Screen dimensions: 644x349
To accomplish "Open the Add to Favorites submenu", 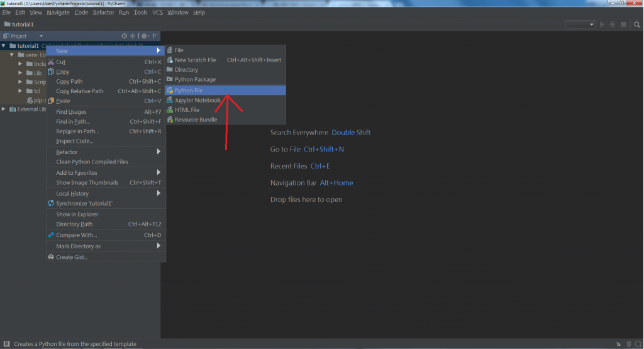I will (x=106, y=173).
